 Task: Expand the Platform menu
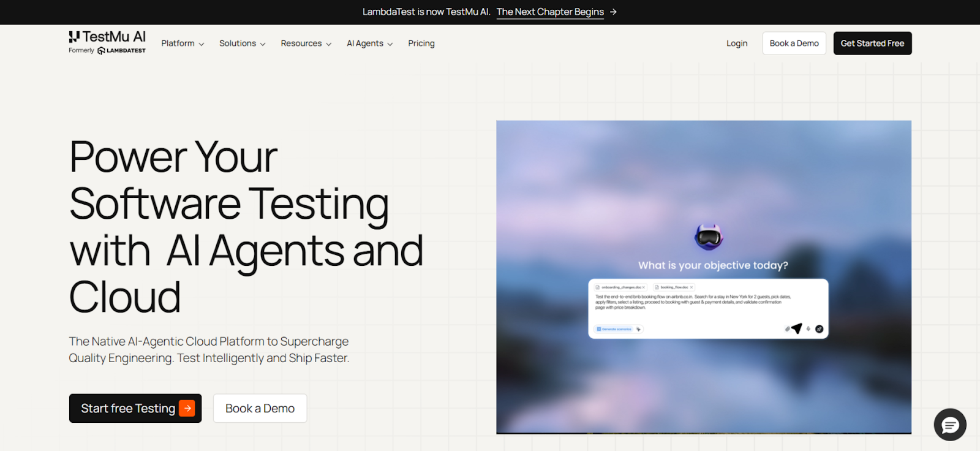tap(183, 44)
